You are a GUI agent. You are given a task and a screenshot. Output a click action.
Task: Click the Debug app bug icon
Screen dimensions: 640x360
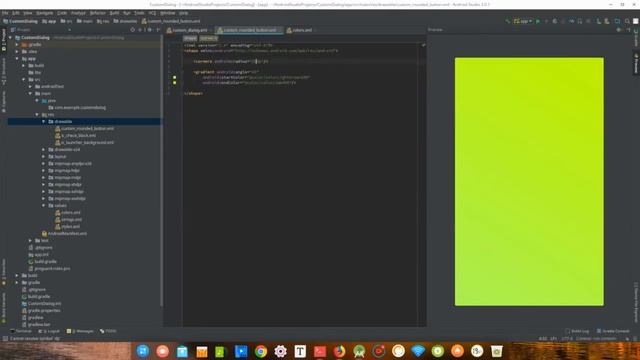tap(555, 21)
